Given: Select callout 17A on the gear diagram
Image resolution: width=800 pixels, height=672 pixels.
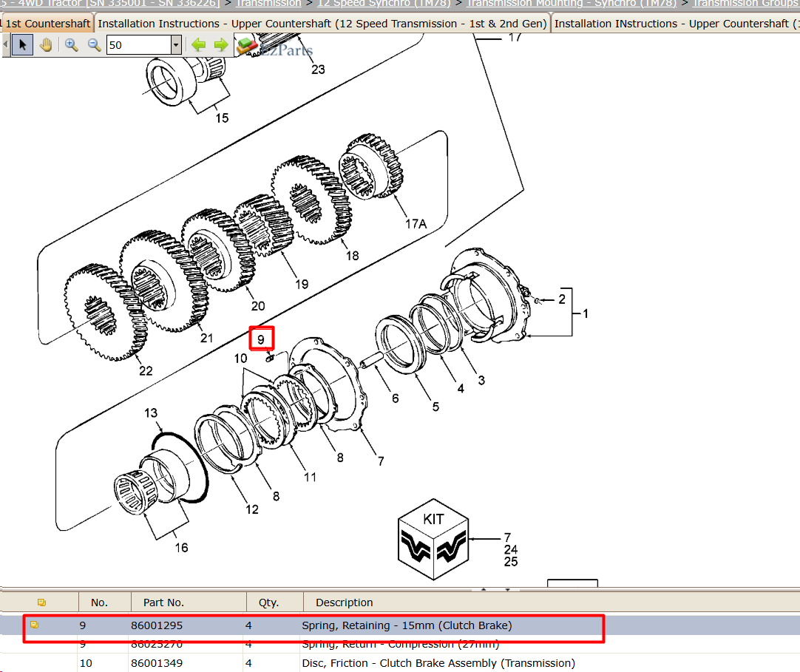Looking at the screenshot, I should [416, 224].
